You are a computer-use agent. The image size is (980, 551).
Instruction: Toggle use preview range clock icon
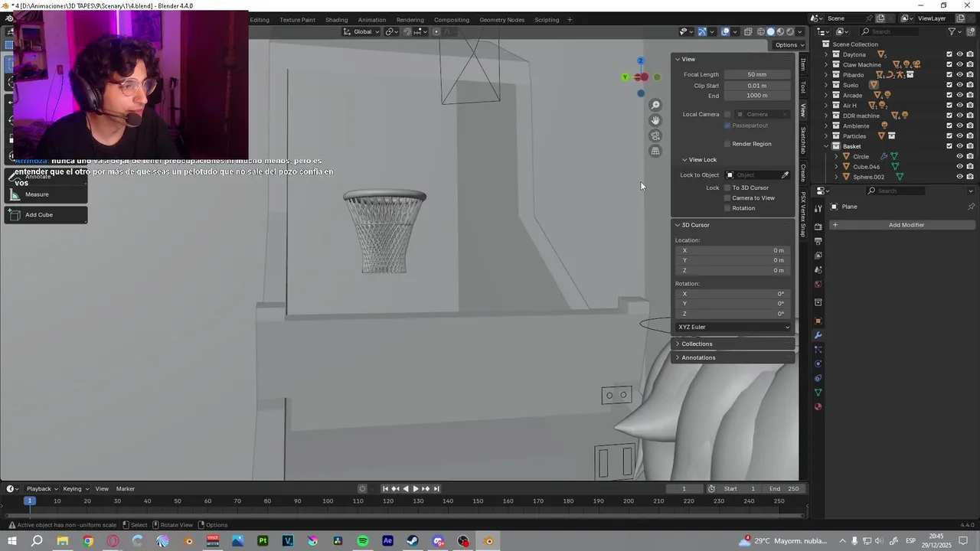[711, 489]
